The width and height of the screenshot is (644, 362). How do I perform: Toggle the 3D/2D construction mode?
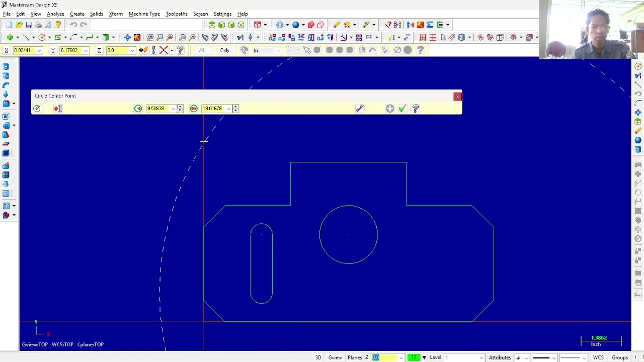tap(318, 357)
